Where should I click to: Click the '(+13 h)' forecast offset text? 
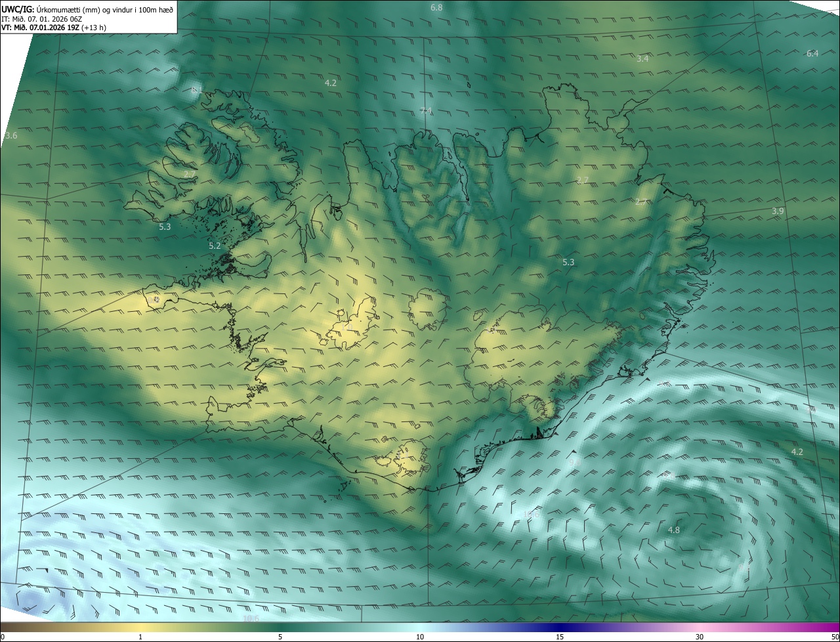pos(95,28)
